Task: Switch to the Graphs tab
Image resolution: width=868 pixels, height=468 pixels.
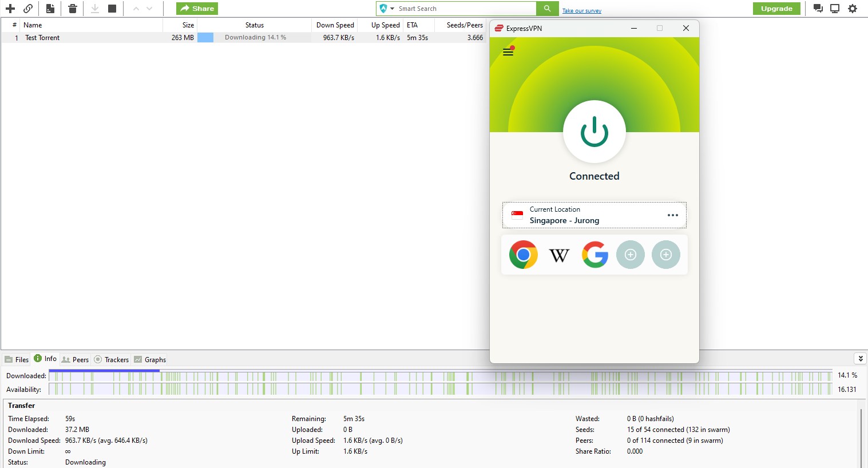Action: (x=150, y=360)
